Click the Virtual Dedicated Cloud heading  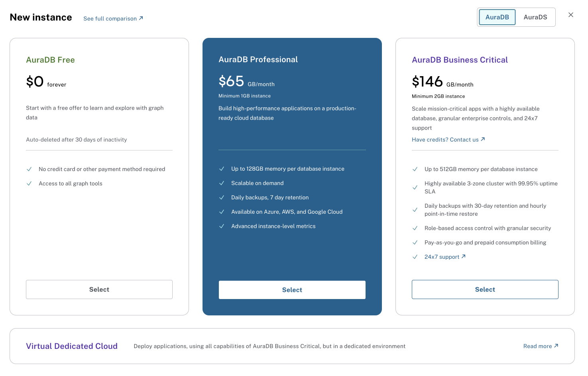(72, 346)
